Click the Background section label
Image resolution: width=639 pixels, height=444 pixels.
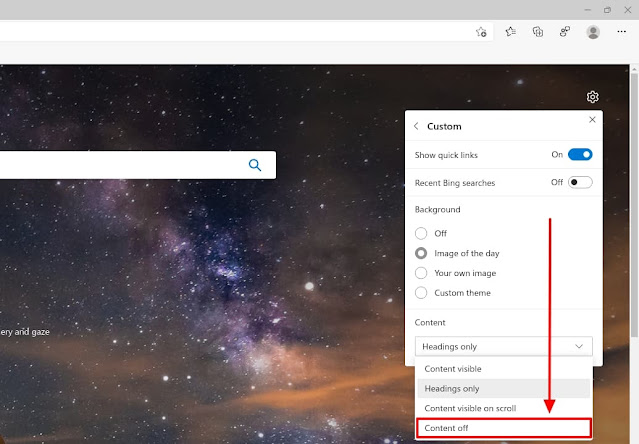tap(437, 209)
